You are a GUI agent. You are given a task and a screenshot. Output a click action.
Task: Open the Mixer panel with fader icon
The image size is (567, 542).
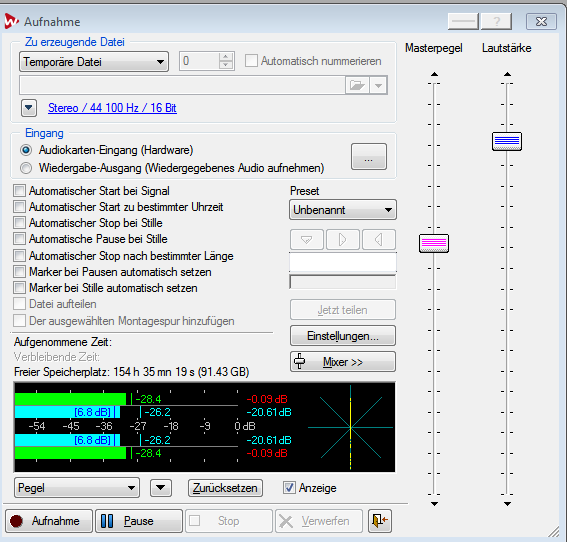pos(342,362)
